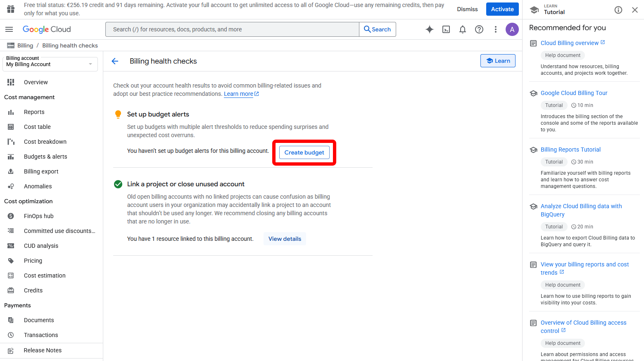Click the Pricing tag icon
644x361 pixels.
[11, 261]
